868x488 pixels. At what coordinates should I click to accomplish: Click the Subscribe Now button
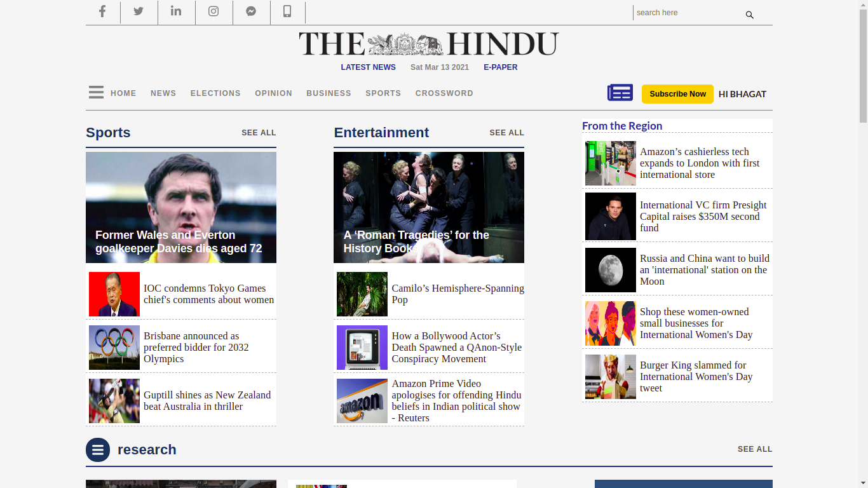pyautogui.click(x=677, y=94)
